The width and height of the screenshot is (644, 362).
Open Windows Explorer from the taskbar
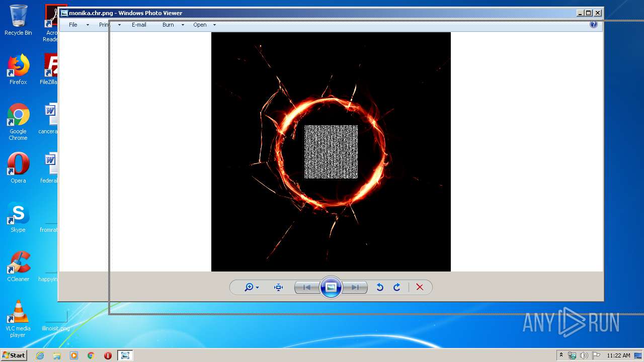pyautogui.click(x=57, y=355)
